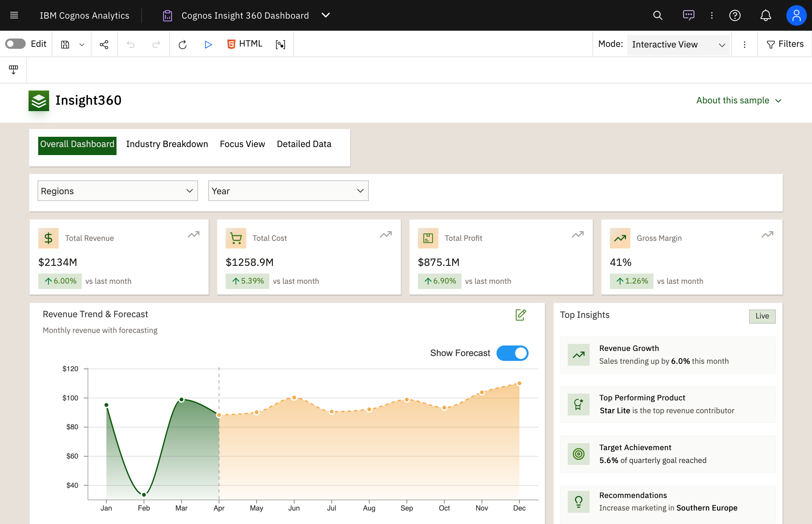Open the Top Performing Product insight

pyautogui.click(x=668, y=404)
